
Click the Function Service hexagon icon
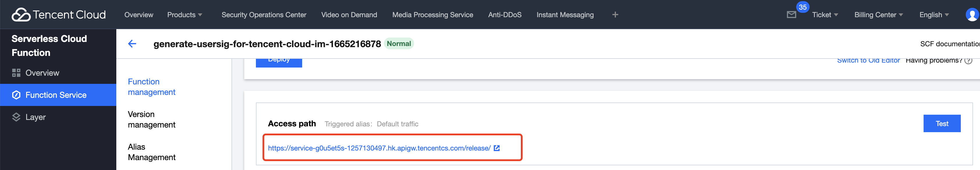point(16,95)
